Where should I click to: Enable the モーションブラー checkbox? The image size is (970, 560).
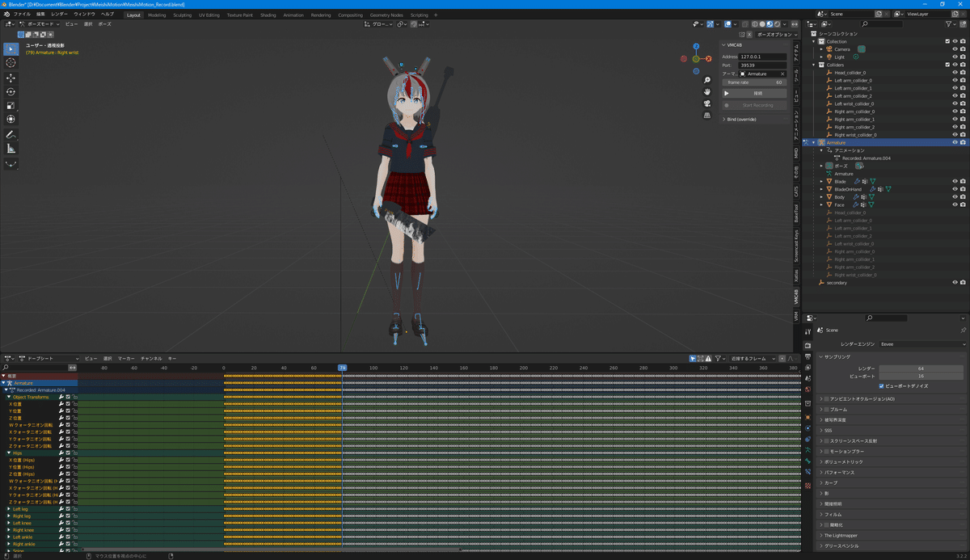click(x=827, y=451)
